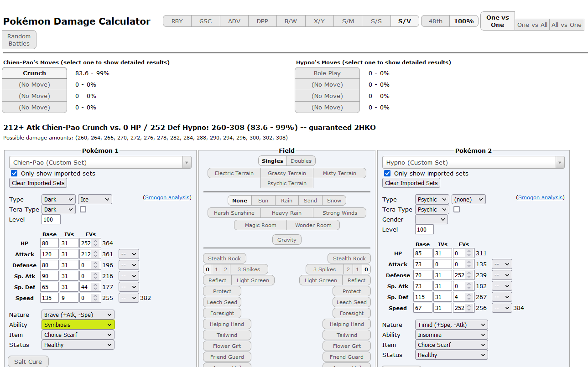Toggle Magic Room on the field
Image resolution: width=588 pixels, height=367 pixels.
pos(260,225)
